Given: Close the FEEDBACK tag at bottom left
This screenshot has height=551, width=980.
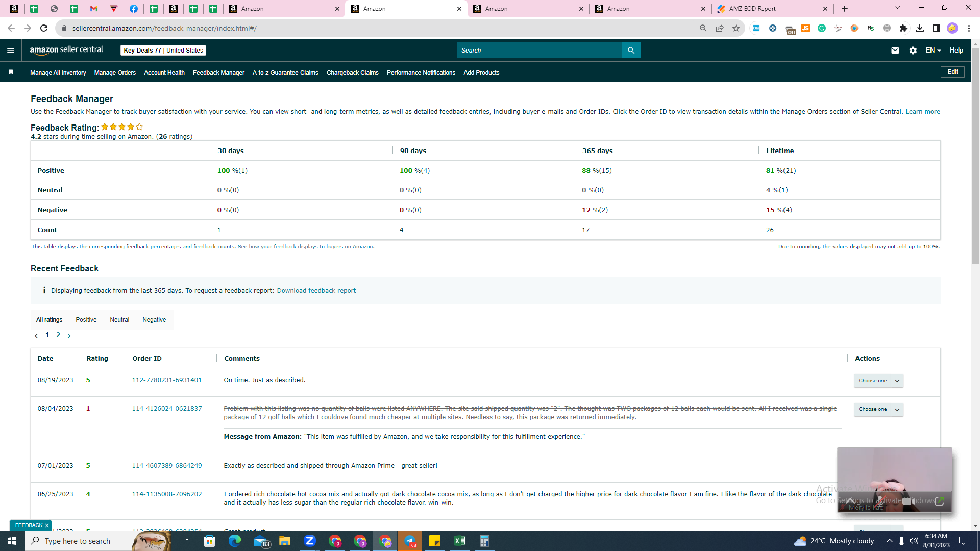Looking at the screenshot, I should pos(47,525).
